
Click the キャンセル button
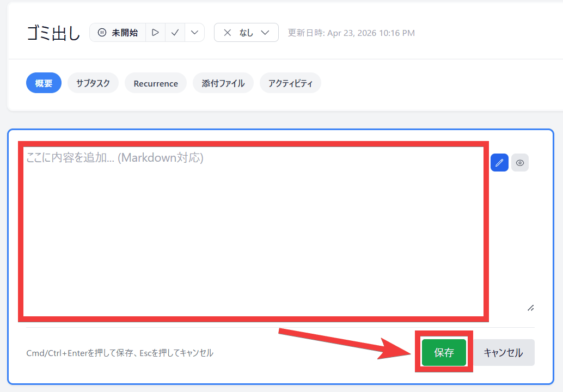[503, 353]
